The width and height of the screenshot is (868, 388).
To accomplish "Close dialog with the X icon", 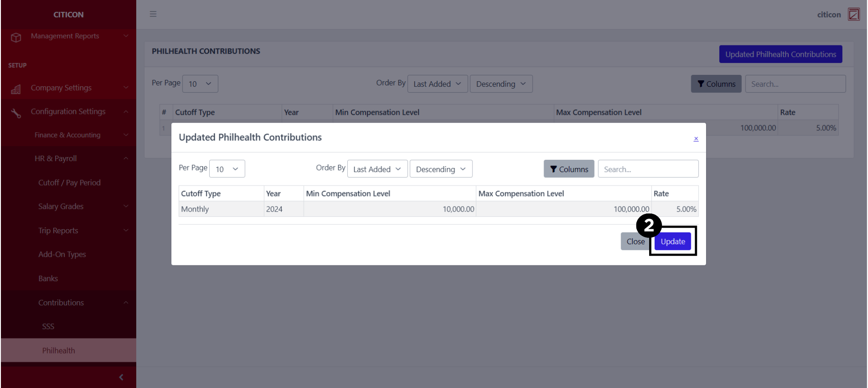I will [x=696, y=139].
